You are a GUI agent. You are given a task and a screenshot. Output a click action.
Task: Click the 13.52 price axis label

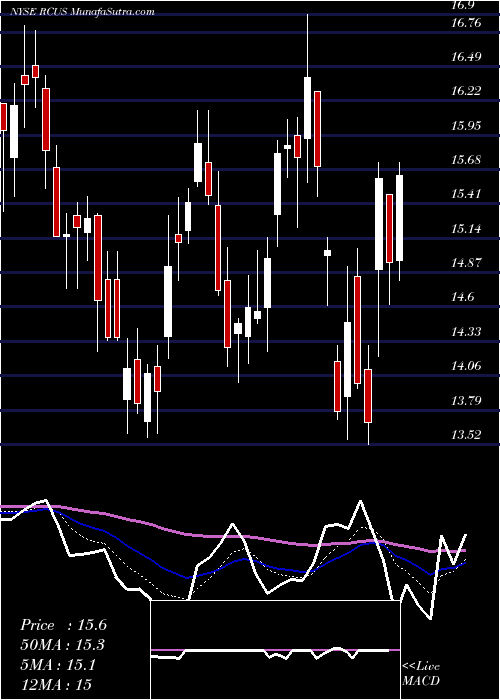pyautogui.click(x=466, y=435)
